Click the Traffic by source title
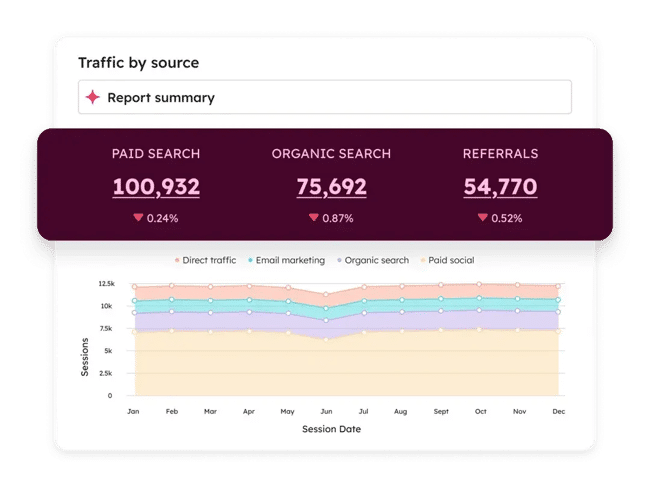The image size is (650, 487). [x=139, y=63]
